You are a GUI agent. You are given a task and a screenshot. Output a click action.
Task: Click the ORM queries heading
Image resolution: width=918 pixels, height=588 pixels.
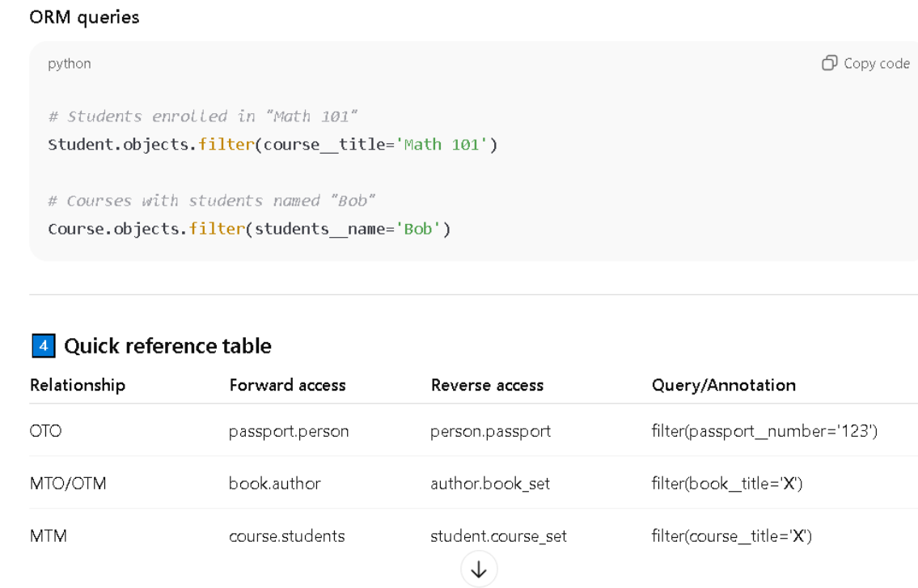click(84, 17)
